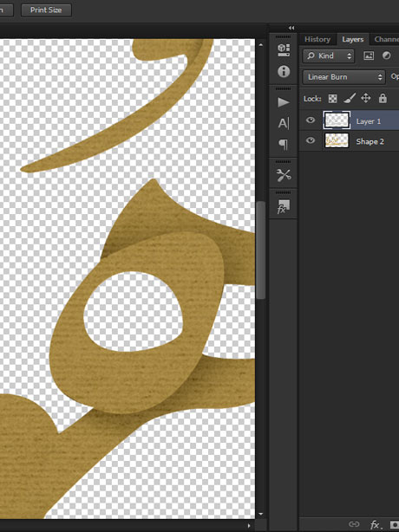
Task: Filter layers by pixel layers icon
Action: pos(369,56)
